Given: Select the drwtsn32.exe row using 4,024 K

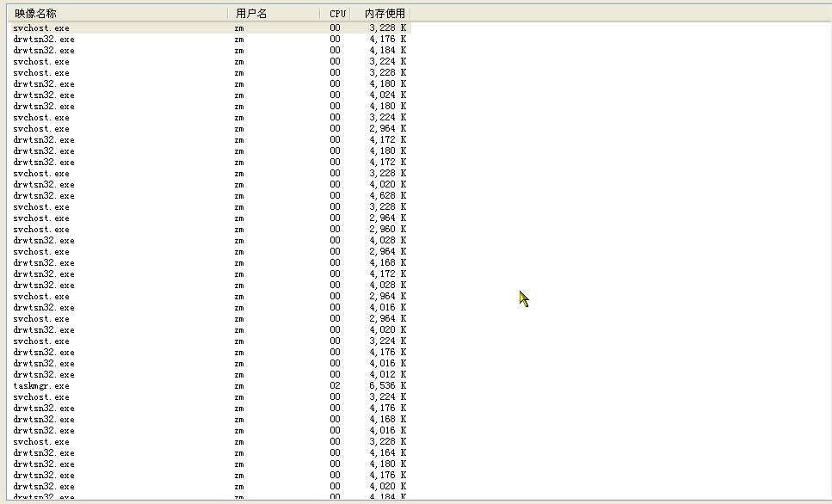Looking at the screenshot, I should point(211,95).
